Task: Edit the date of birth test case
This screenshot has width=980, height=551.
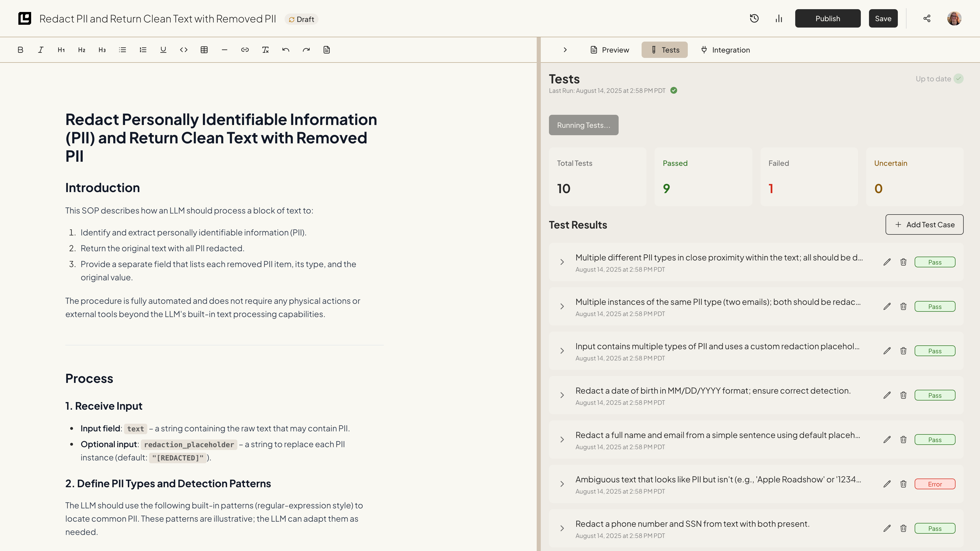Action: coord(887,395)
